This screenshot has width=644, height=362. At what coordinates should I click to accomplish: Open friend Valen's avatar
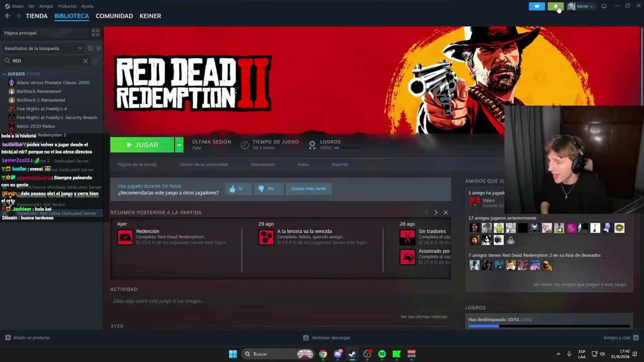[x=474, y=203]
